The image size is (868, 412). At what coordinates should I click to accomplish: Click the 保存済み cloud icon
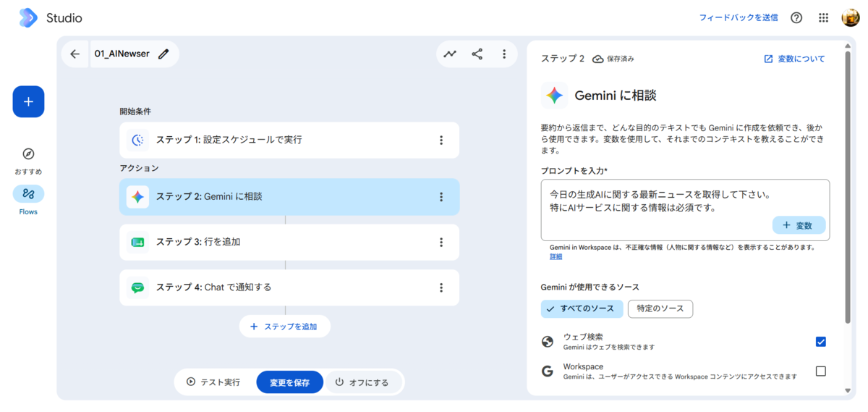598,59
